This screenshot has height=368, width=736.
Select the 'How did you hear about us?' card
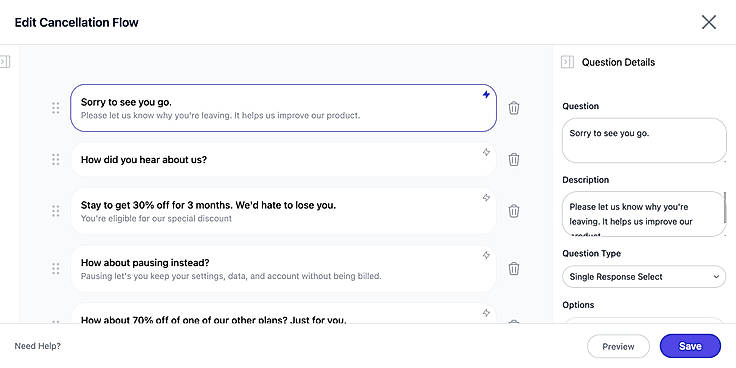(284, 160)
